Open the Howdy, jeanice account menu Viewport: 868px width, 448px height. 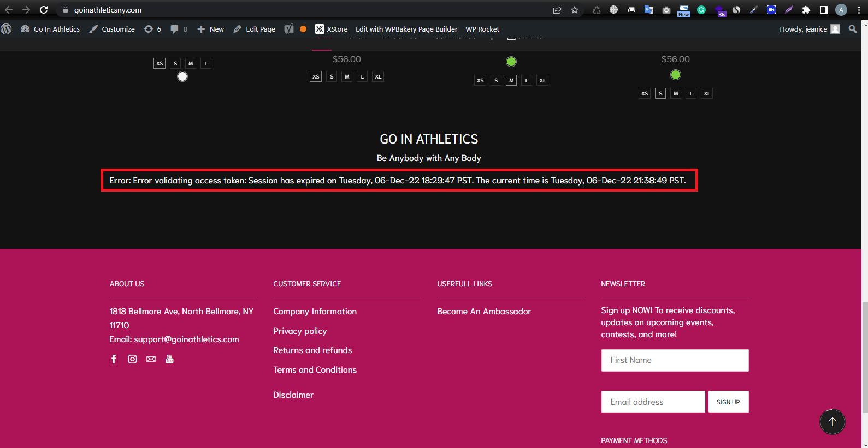(x=810, y=29)
